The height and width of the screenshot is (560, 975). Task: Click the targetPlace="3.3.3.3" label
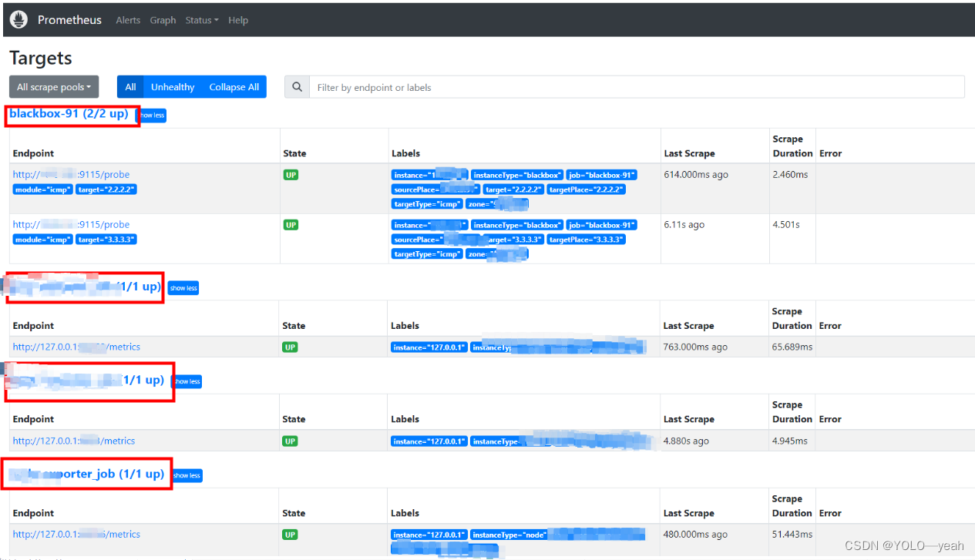pyautogui.click(x=586, y=240)
